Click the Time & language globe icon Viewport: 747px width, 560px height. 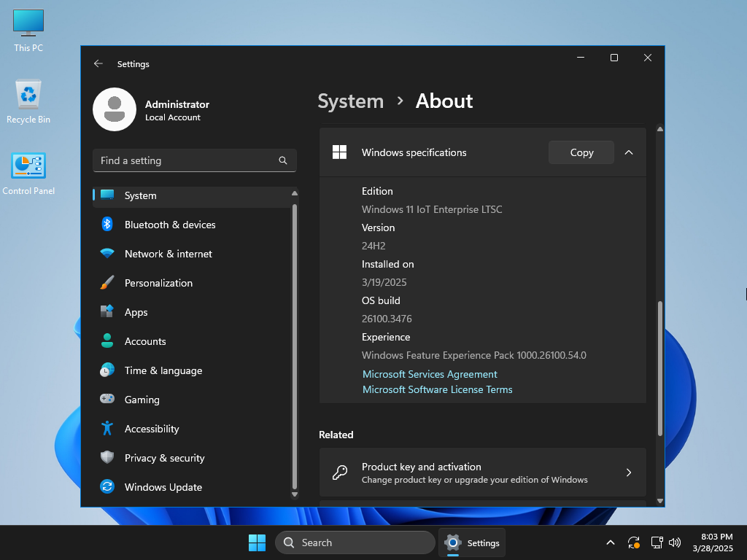click(x=107, y=370)
